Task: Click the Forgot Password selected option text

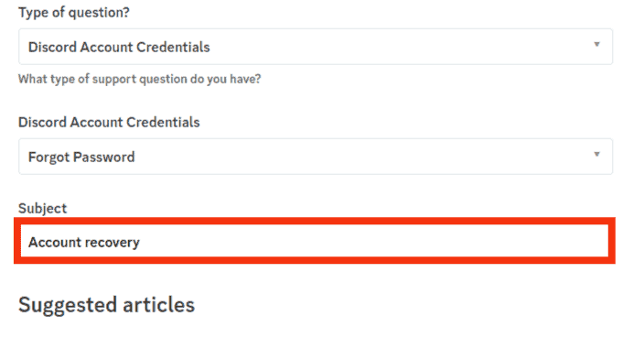Action: pyautogui.click(x=81, y=157)
